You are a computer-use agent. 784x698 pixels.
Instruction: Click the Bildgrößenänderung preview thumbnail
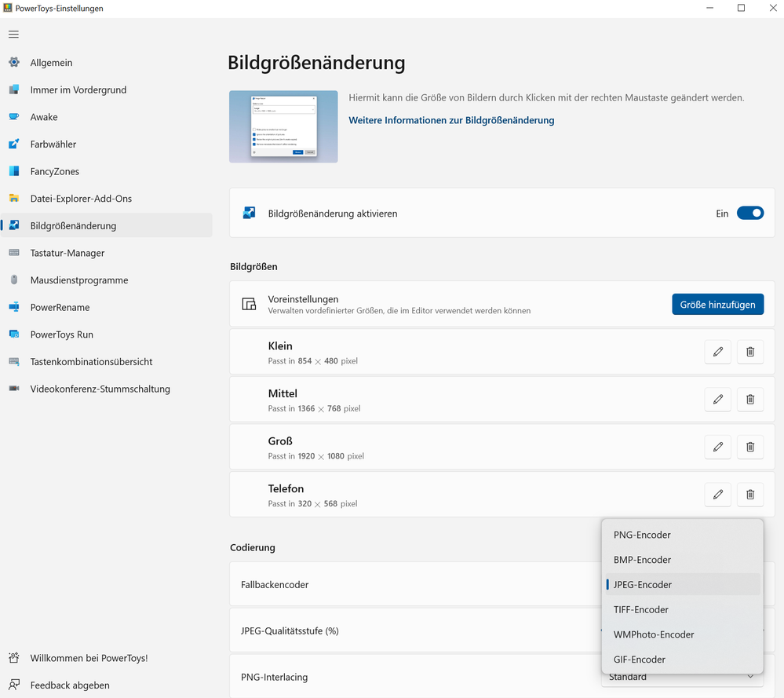283,126
